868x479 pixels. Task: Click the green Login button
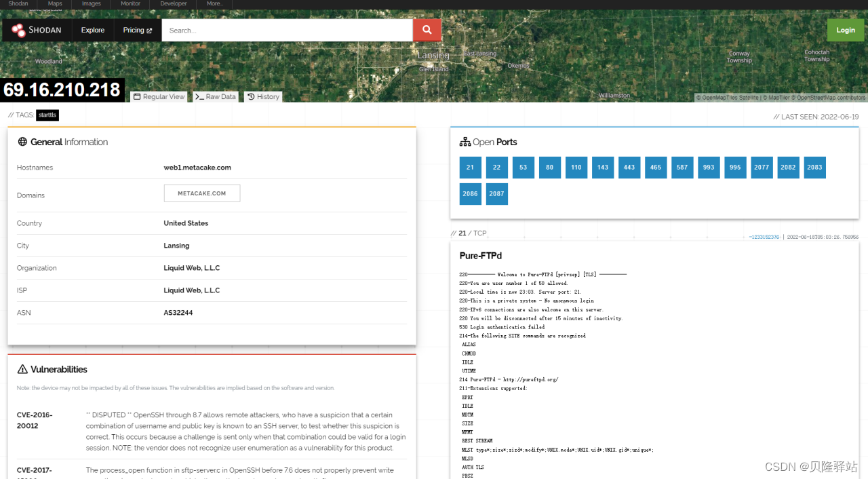tap(846, 30)
